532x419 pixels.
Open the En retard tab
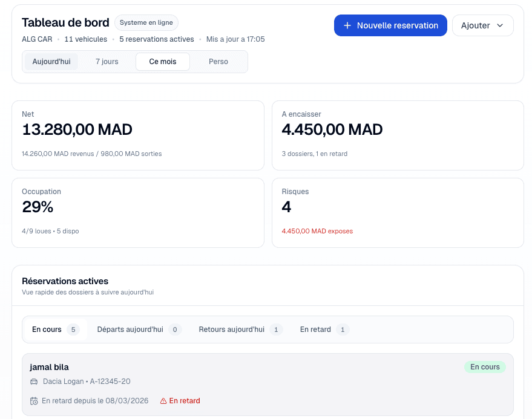(324, 330)
